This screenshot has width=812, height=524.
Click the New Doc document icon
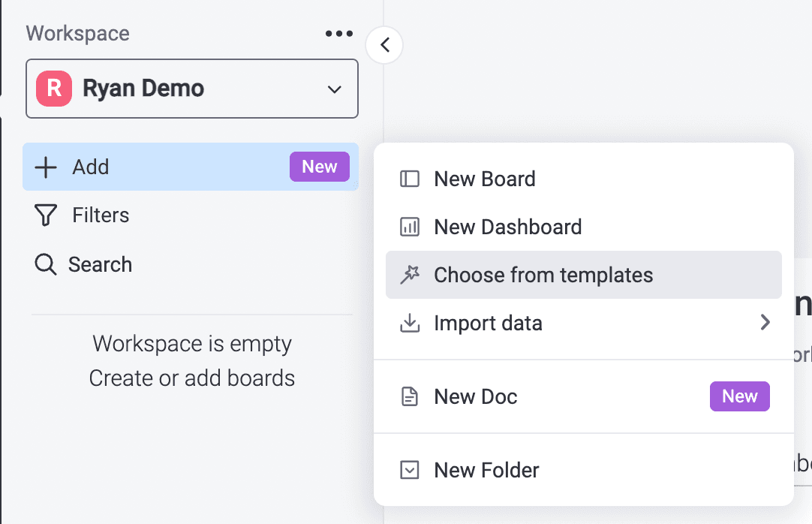409,396
